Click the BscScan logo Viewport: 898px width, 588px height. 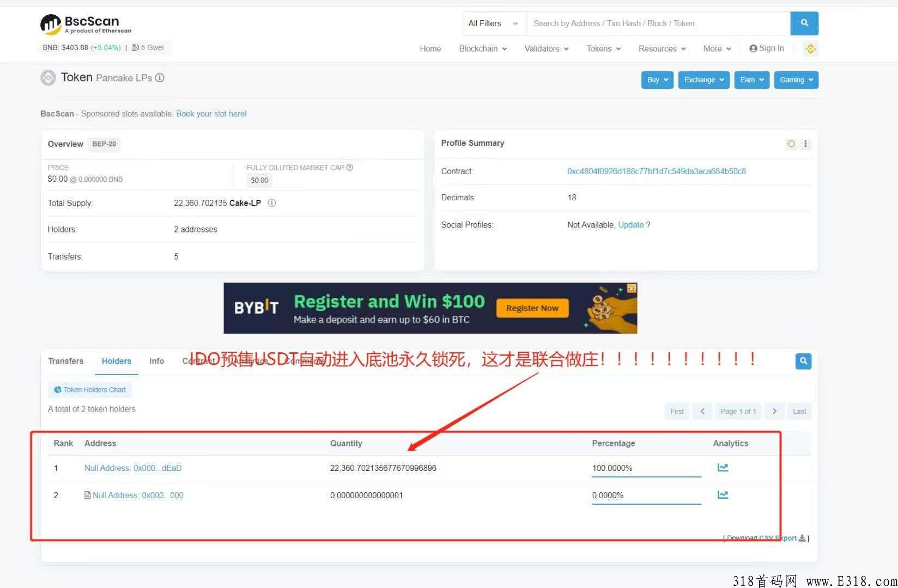[x=86, y=24]
